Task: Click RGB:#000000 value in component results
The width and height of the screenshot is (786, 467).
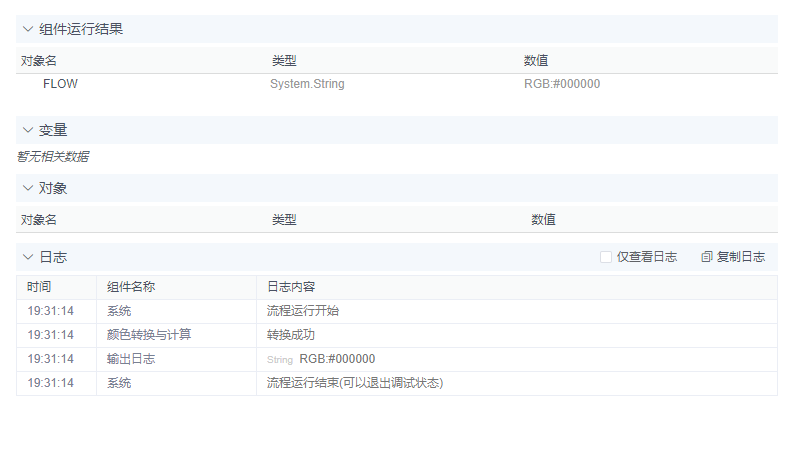Action: 562,84
